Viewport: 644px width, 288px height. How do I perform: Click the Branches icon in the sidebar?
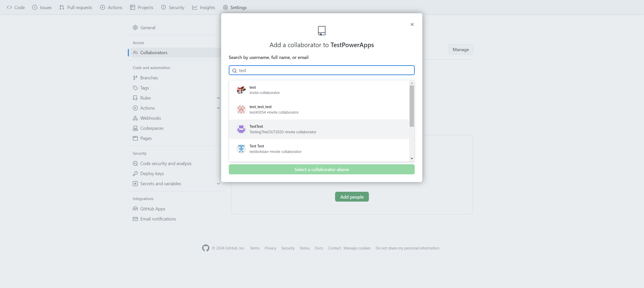(135, 78)
